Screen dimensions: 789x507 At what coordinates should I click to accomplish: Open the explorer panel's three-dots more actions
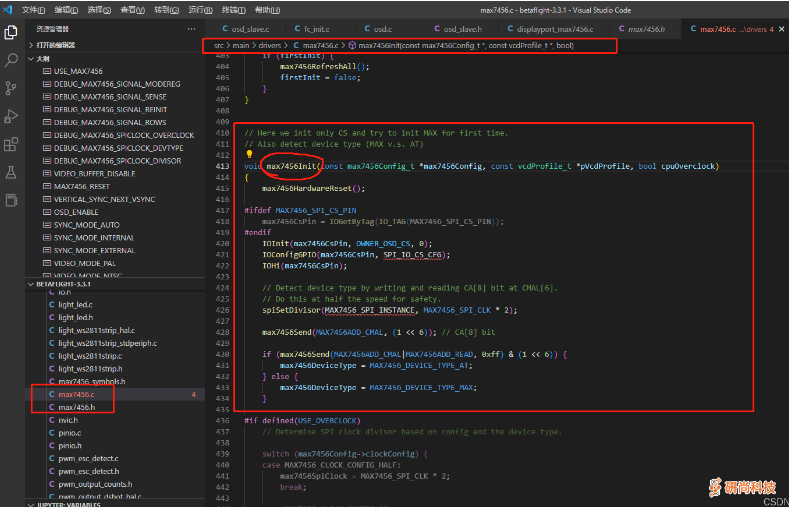click(191, 30)
